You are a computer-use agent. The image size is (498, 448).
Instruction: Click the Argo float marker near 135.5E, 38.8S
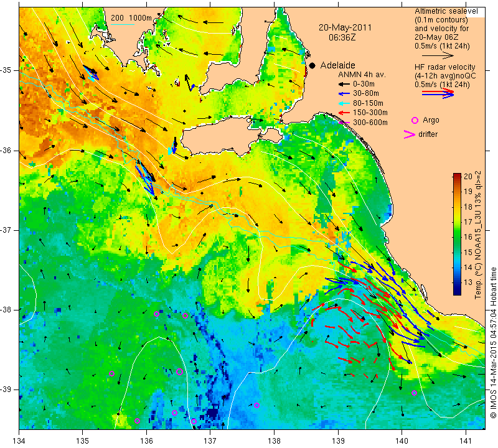[111, 374]
